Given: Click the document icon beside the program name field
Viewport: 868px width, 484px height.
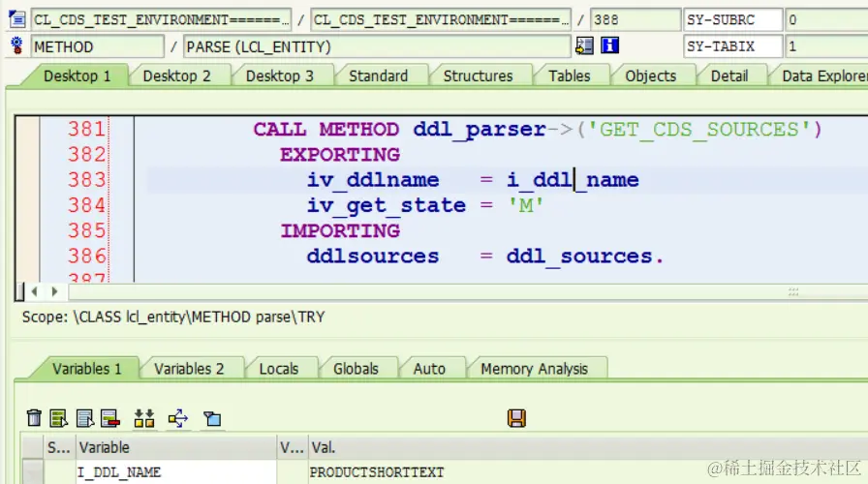Looking at the screenshot, I should click(17, 19).
